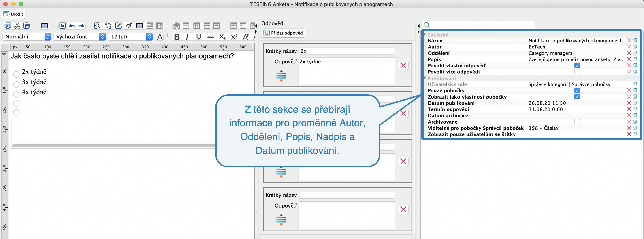The width and height of the screenshot is (644, 239).
Task: Click the Redo arrow icon
Action: click(x=81, y=26)
